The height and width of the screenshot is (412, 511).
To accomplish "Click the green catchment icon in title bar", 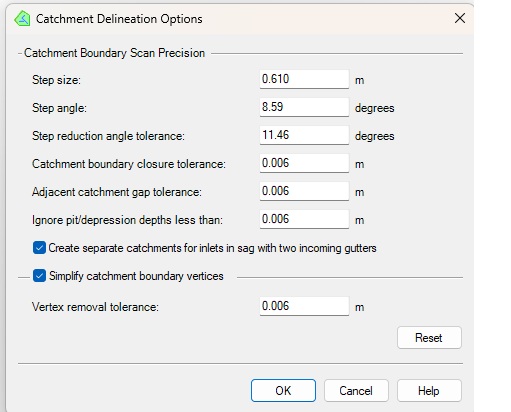I will point(22,19).
